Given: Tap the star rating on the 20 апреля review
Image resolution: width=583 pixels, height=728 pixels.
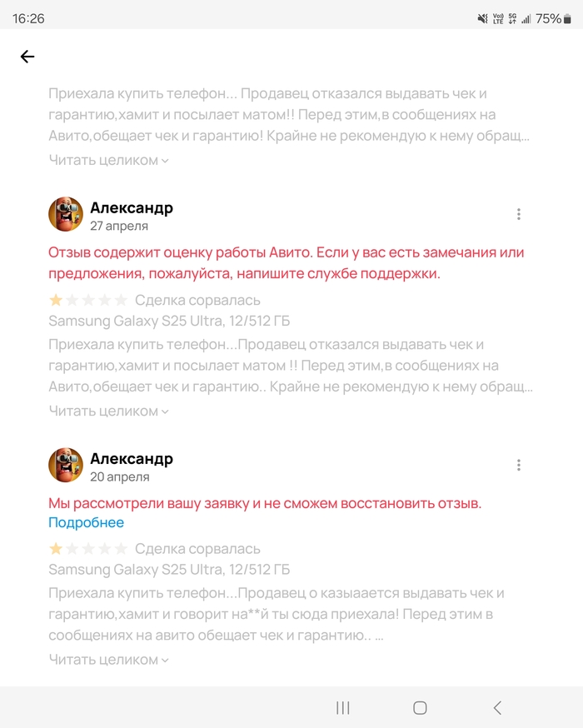Looking at the screenshot, I should [88, 549].
